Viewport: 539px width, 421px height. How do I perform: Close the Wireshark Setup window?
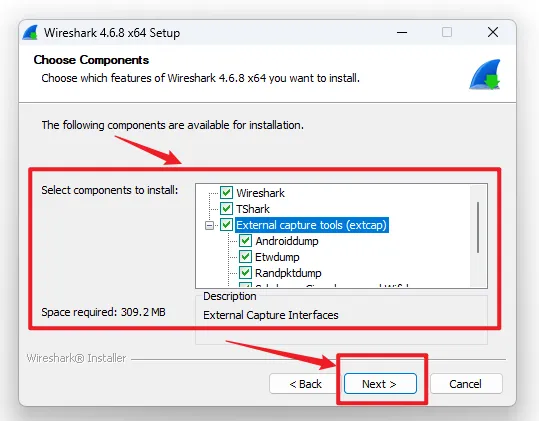493,32
